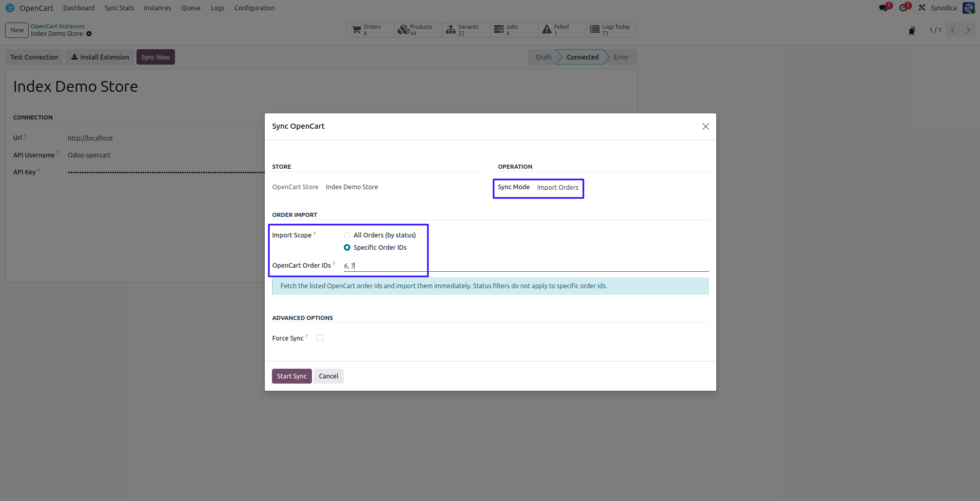This screenshot has height=501, width=980.
Task: Select the Connected status stage
Action: click(x=582, y=57)
